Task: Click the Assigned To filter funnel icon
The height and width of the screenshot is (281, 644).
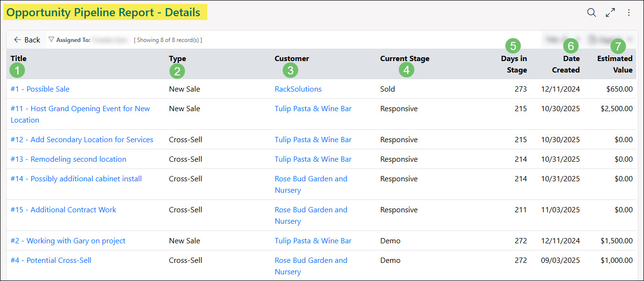Action: point(51,40)
